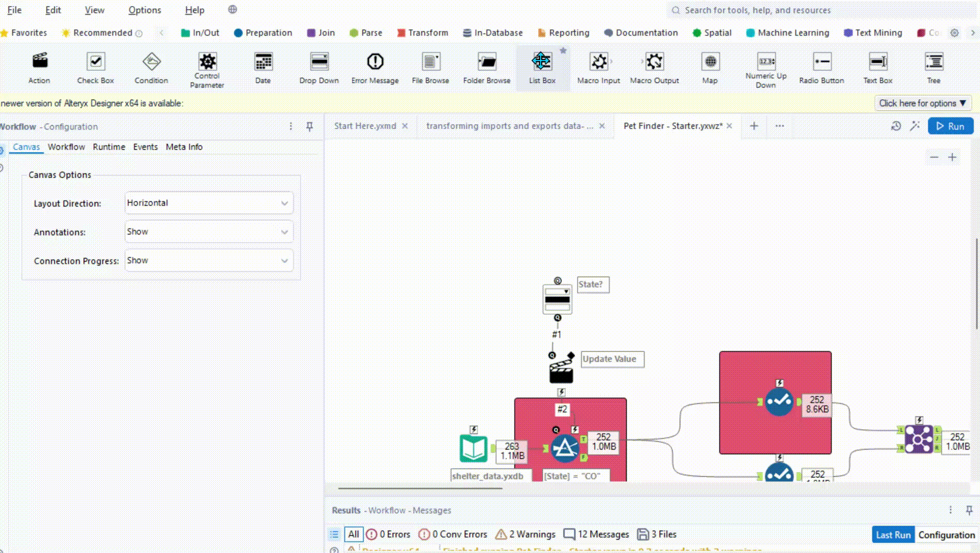Click the Join tool node on canvas
The height and width of the screenshot is (553, 980).
point(919,439)
